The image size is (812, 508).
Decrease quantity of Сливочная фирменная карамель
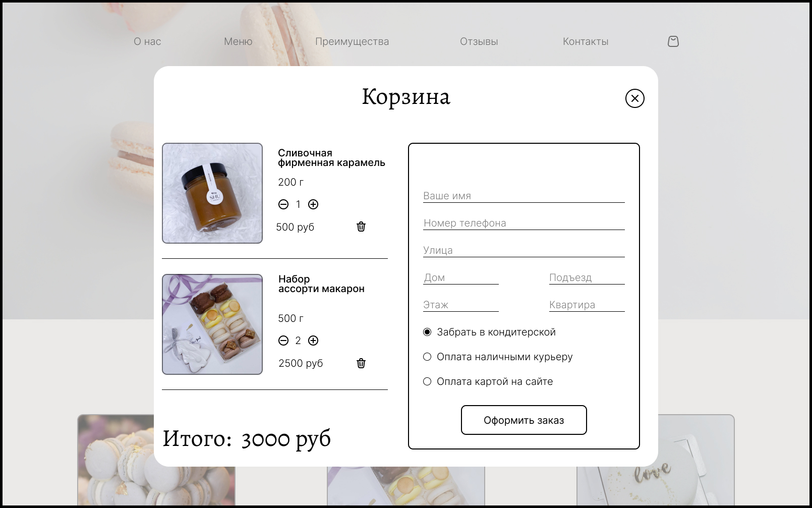coord(283,204)
